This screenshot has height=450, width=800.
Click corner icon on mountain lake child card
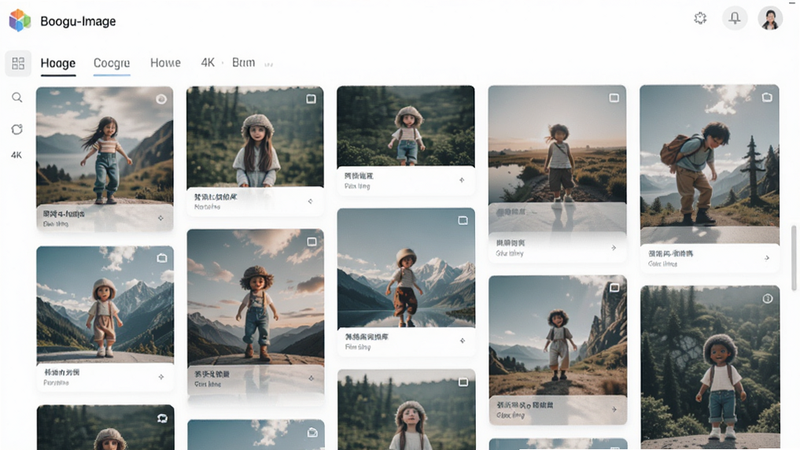tap(463, 220)
